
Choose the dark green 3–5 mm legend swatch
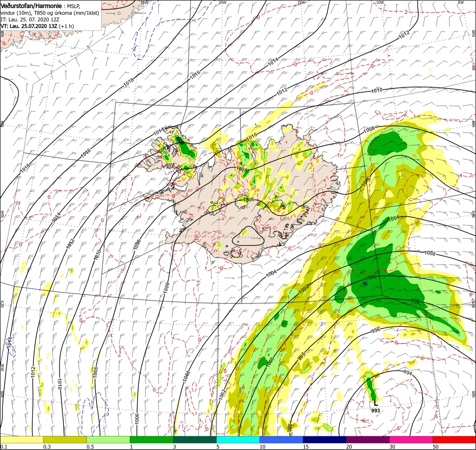click(x=195, y=440)
